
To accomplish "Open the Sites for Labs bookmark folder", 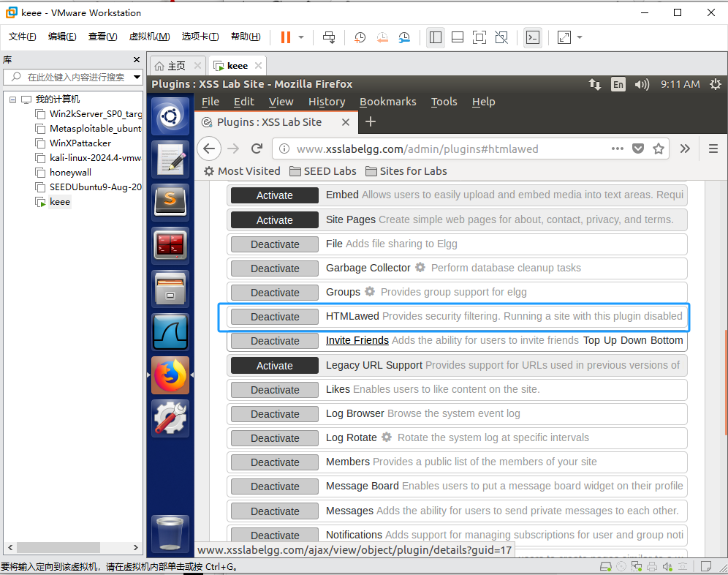I will tap(406, 171).
